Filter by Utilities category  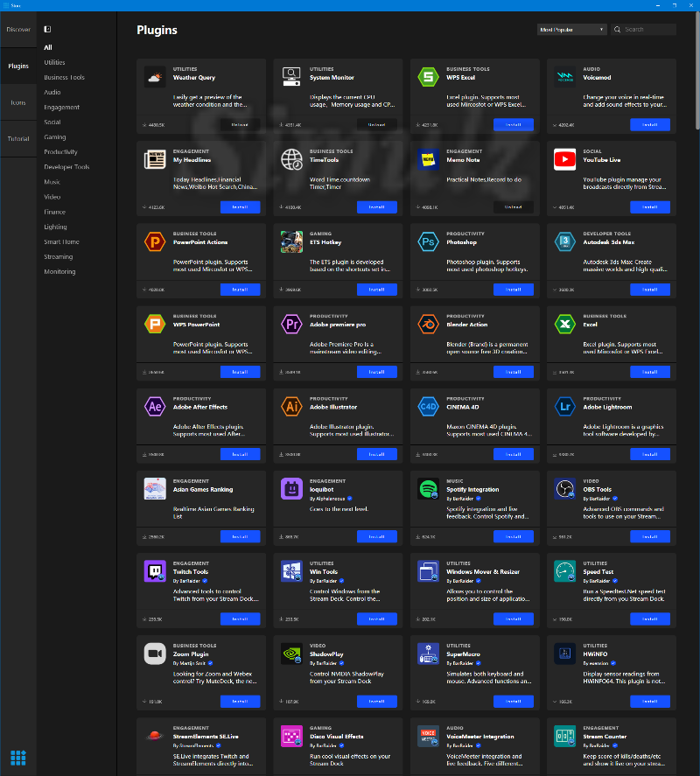pos(54,62)
